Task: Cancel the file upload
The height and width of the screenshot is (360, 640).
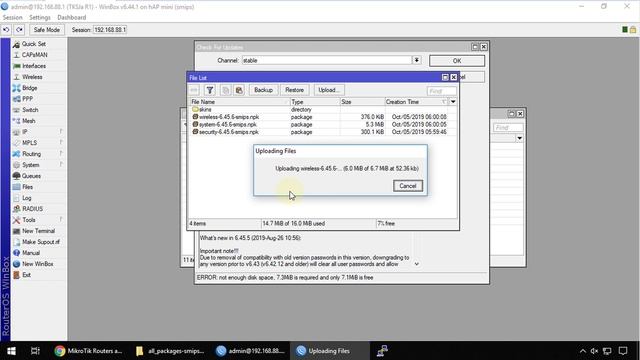Action: point(408,186)
